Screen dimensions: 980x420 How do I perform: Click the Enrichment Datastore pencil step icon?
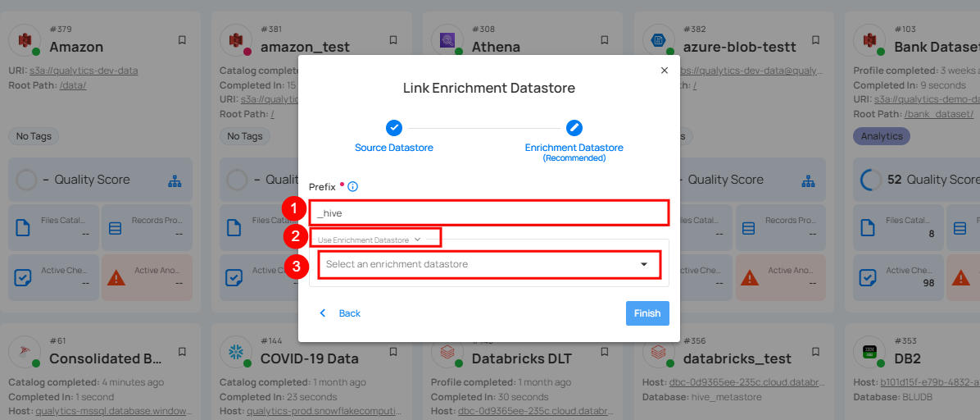click(574, 128)
